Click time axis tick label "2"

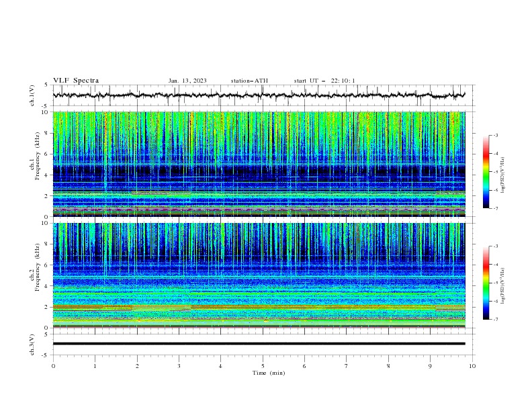137,366
